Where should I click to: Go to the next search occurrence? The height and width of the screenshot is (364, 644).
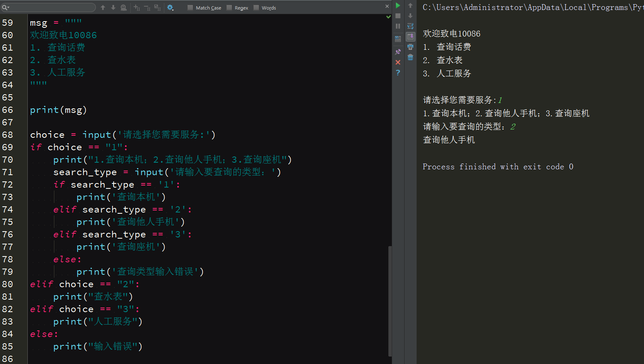[x=113, y=7]
